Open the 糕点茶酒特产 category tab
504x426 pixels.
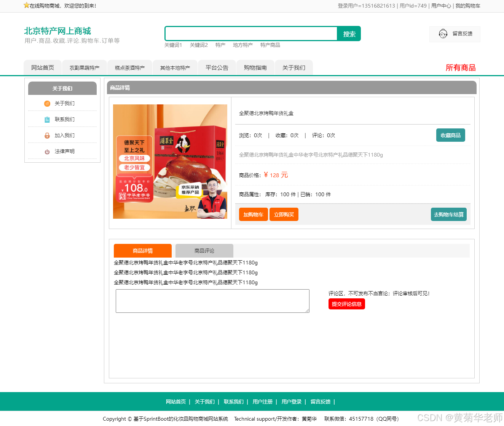pyautogui.click(x=130, y=67)
